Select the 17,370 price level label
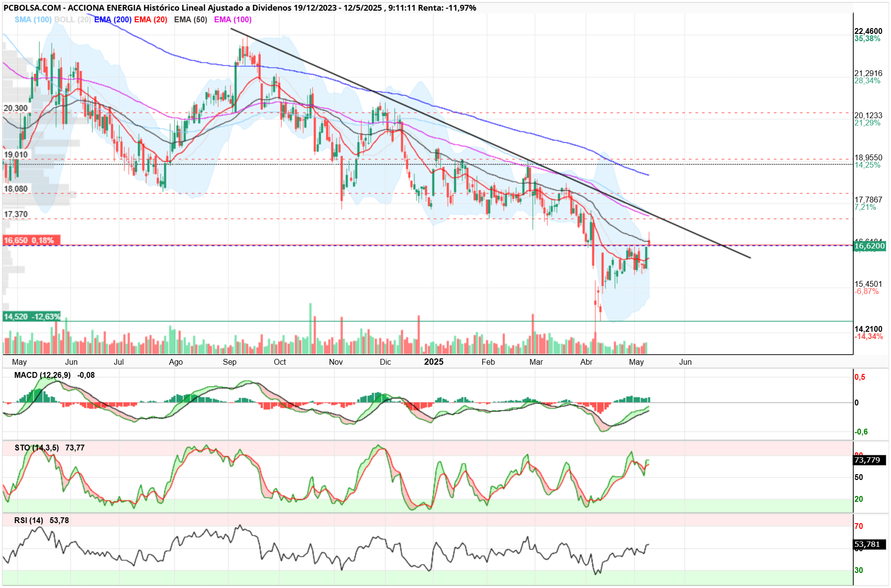Viewport: 891px width, 588px height. (16, 214)
